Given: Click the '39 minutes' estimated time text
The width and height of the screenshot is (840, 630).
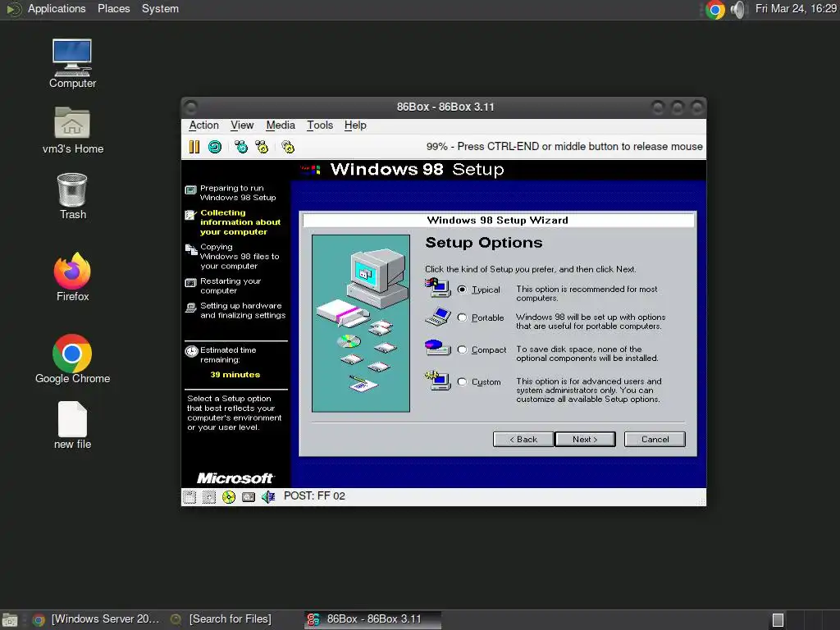Looking at the screenshot, I should [x=235, y=374].
